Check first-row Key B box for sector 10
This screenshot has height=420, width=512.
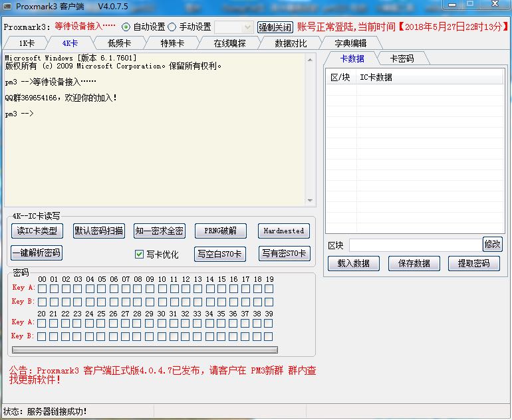pyautogui.click(x=162, y=302)
